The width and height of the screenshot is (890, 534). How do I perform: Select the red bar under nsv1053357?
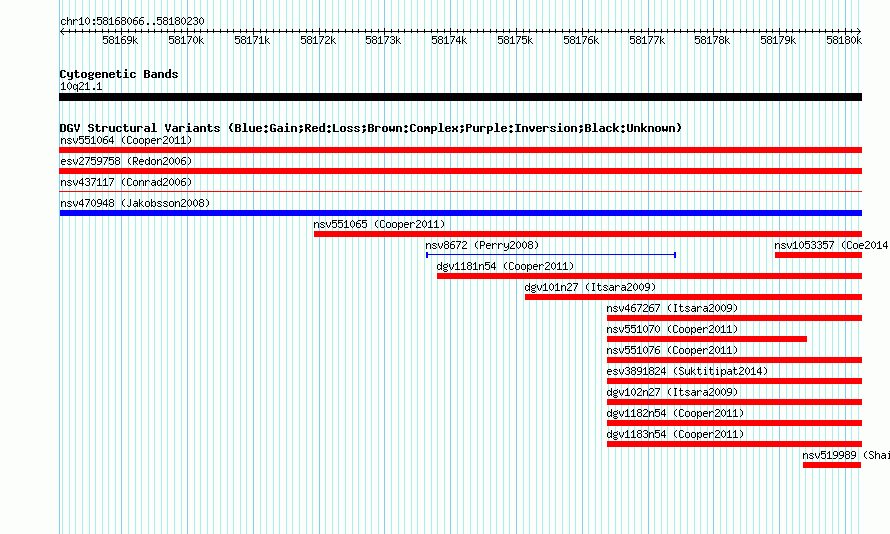[818, 255]
